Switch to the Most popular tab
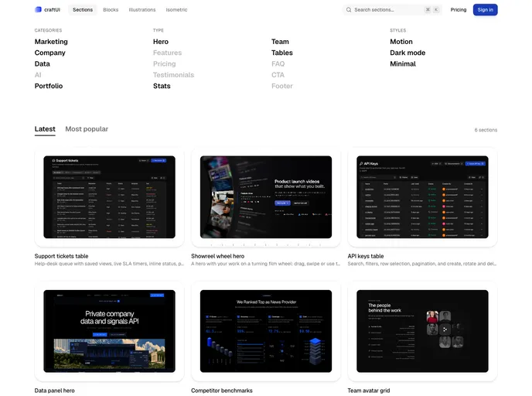 tap(87, 129)
